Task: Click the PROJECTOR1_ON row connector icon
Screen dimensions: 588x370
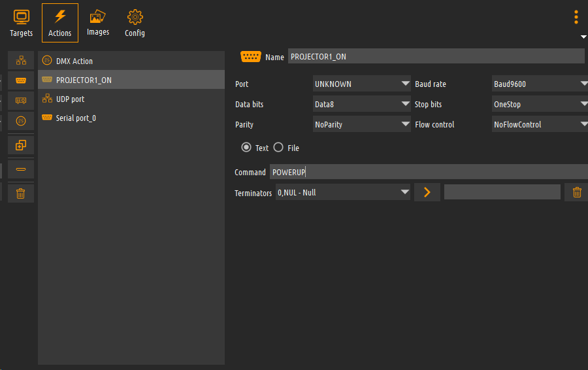Action: [47, 79]
